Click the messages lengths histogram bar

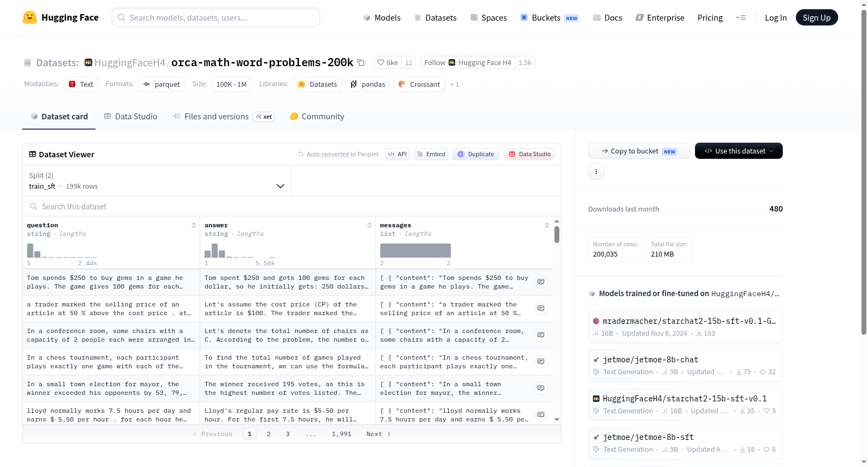pos(416,251)
